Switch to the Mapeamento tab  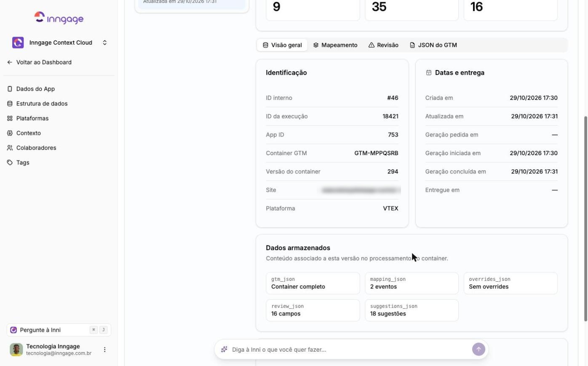point(335,45)
